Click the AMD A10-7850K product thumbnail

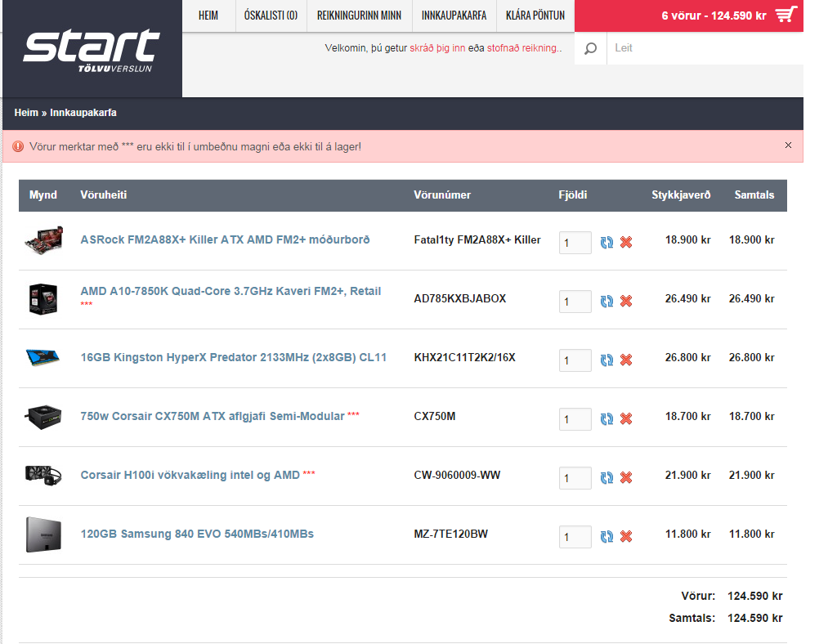(x=43, y=299)
